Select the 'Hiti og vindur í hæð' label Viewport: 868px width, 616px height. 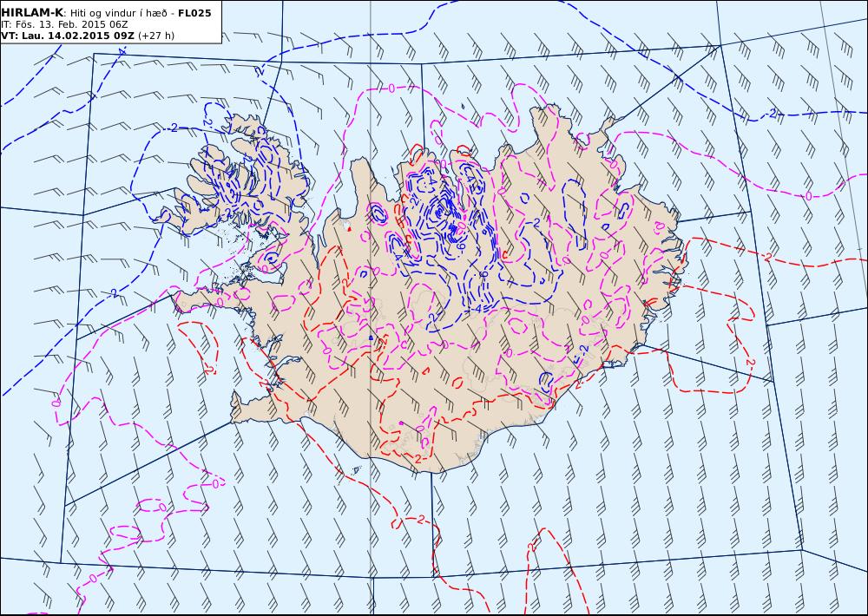click(119, 13)
